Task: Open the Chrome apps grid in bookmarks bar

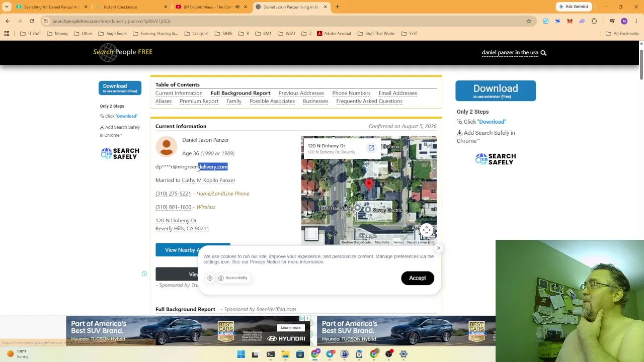Action: point(7,34)
